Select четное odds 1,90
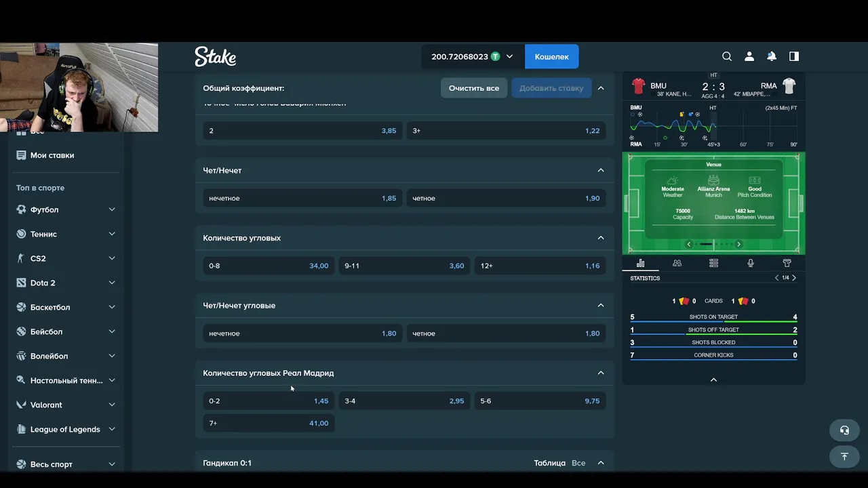The image size is (868, 488). click(507, 198)
